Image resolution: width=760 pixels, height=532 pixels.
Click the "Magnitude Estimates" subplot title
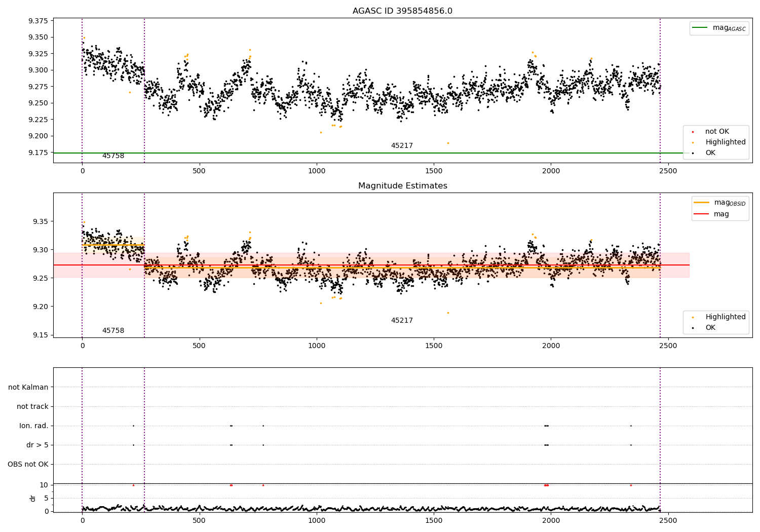tap(402, 186)
